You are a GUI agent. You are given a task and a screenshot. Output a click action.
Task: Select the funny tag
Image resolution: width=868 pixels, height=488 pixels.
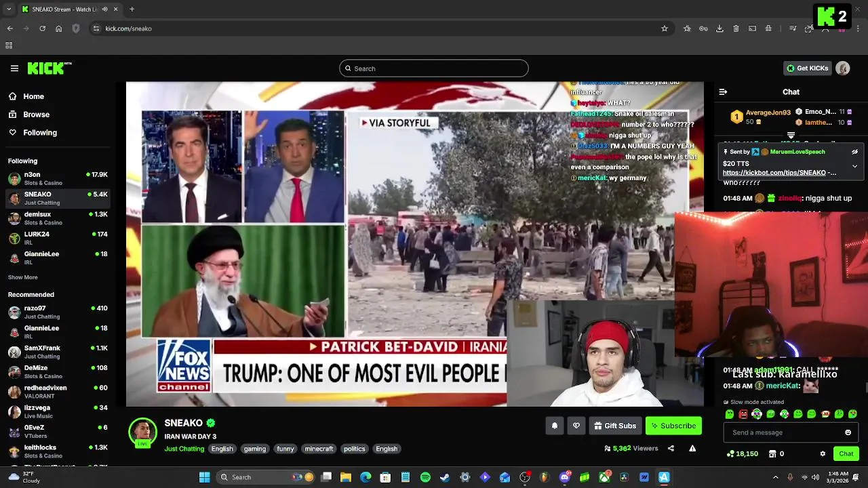285,449
